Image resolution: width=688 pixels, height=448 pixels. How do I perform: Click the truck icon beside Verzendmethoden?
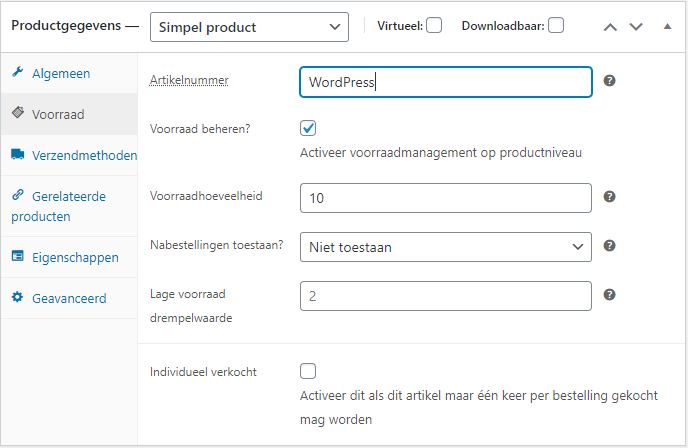(18, 154)
